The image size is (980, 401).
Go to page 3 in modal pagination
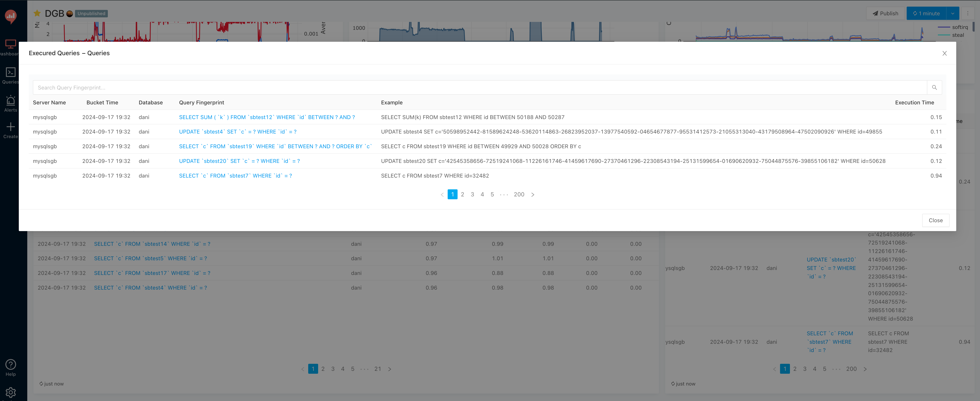tap(472, 195)
